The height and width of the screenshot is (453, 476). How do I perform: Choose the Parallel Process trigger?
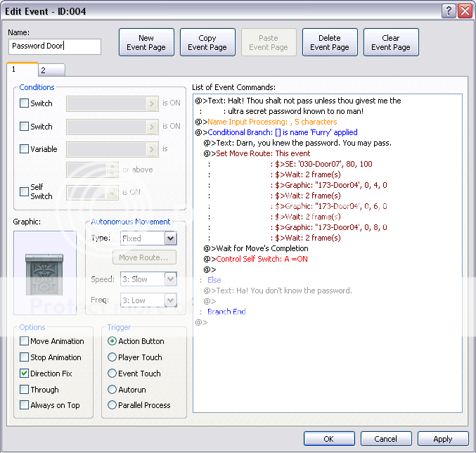(x=112, y=405)
